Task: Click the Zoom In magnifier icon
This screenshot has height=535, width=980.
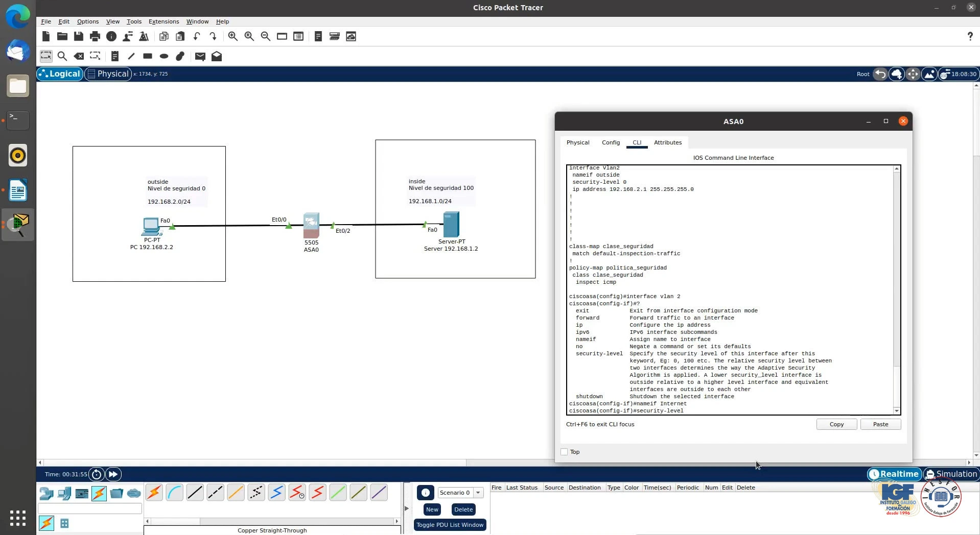Action: 232,36
